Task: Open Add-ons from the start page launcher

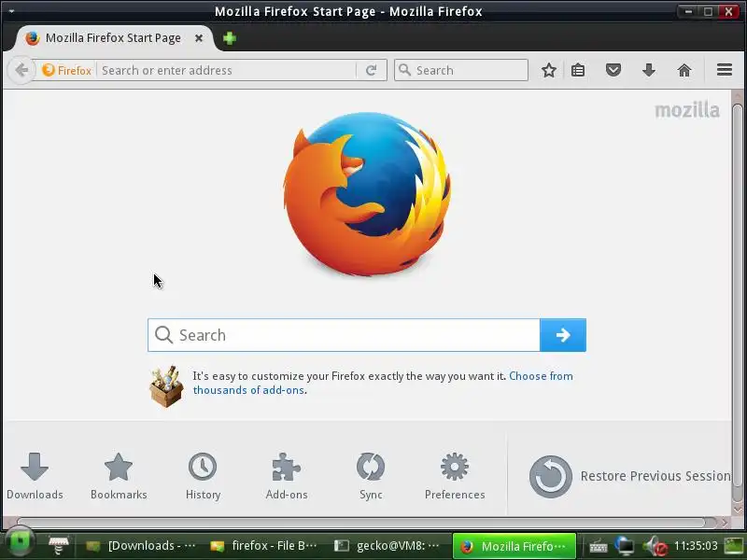Action: point(287,476)
